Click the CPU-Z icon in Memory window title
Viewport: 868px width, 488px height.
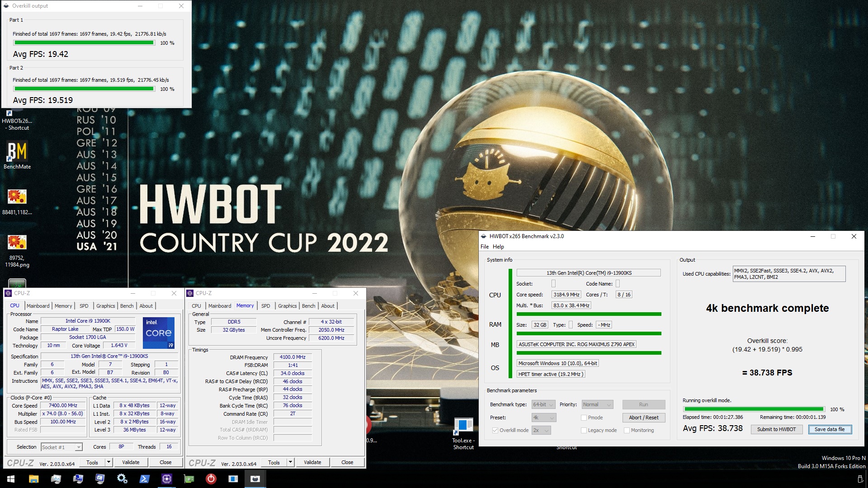[x=190, y=293]
